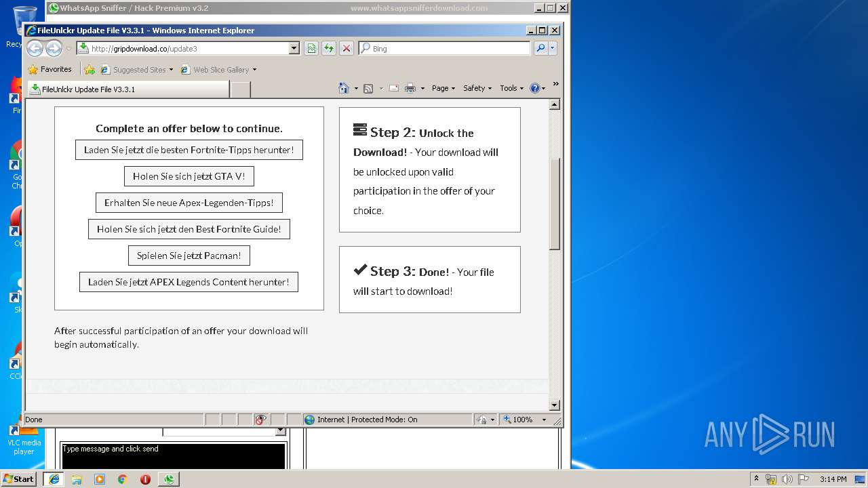Expand the Home button dropdown arrow
The height and width of the screenshot is (488, 868).
(x=356, y=88)
